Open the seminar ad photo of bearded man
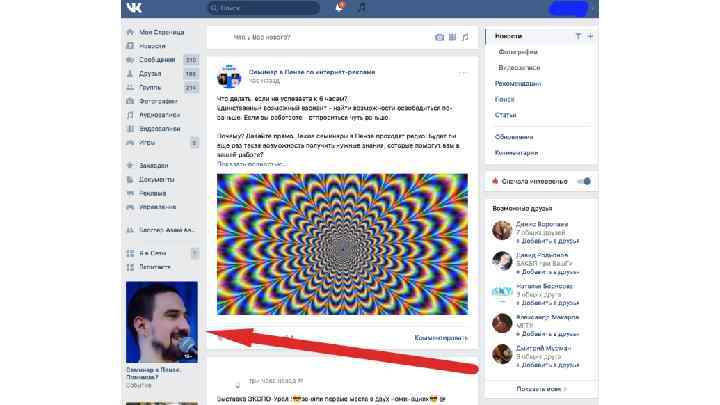This screenshot has height=405, width=720. pyautogui.click(x=162, y=322)
